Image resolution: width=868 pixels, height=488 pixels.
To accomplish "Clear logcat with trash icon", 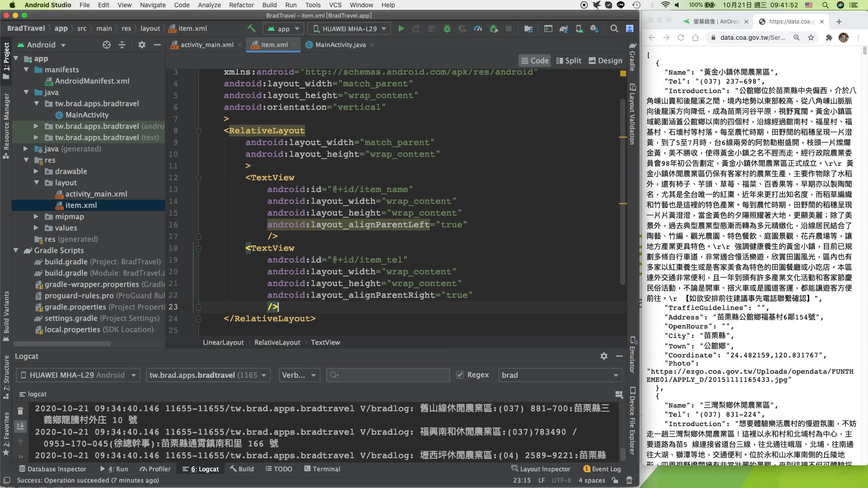I will (x=20, y=411).
